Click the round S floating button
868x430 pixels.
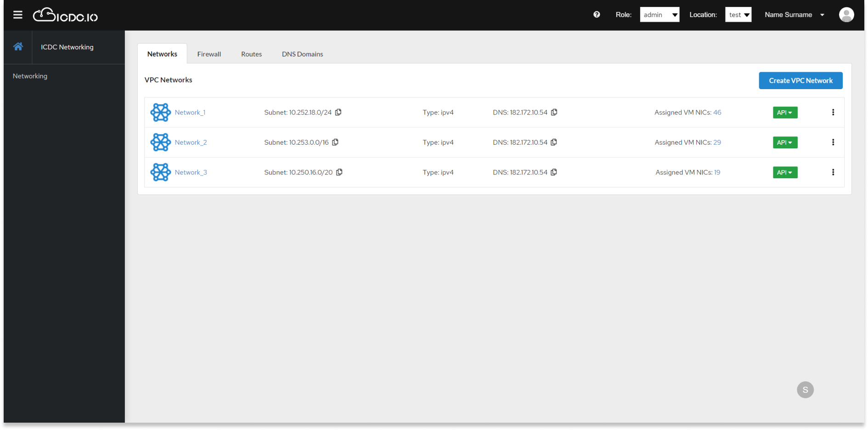[805, 390]
